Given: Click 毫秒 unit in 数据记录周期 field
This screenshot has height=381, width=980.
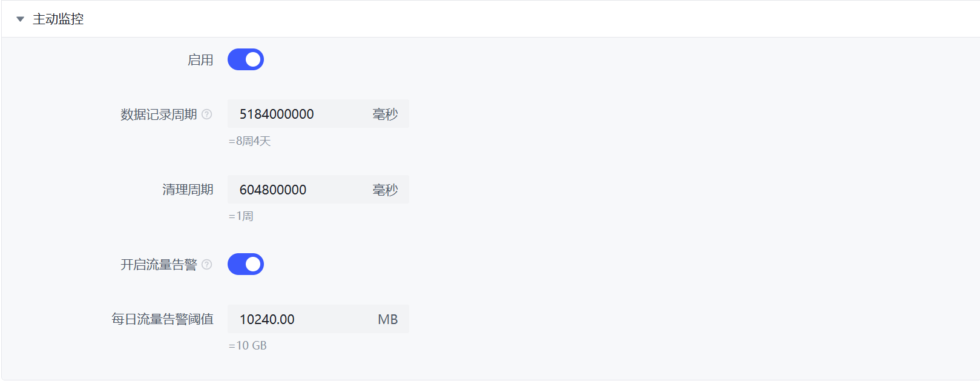Looking at the screenshot, I should pos(385,114).
